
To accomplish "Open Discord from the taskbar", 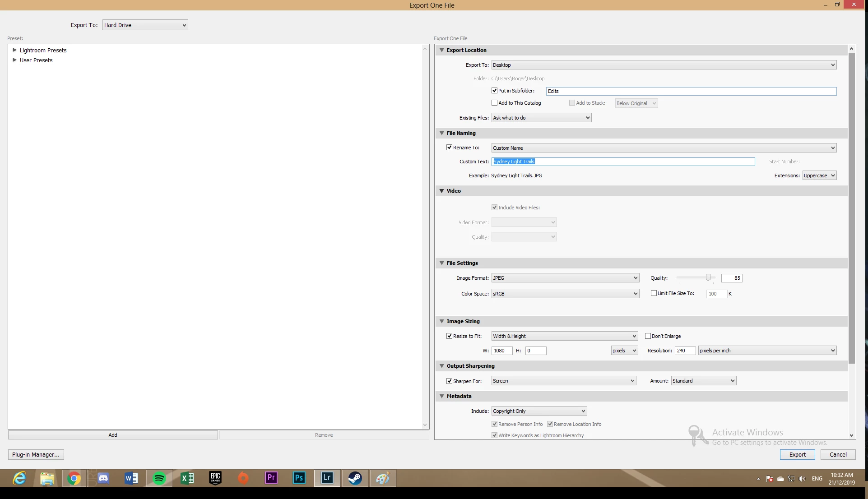I will coord(103,478).
